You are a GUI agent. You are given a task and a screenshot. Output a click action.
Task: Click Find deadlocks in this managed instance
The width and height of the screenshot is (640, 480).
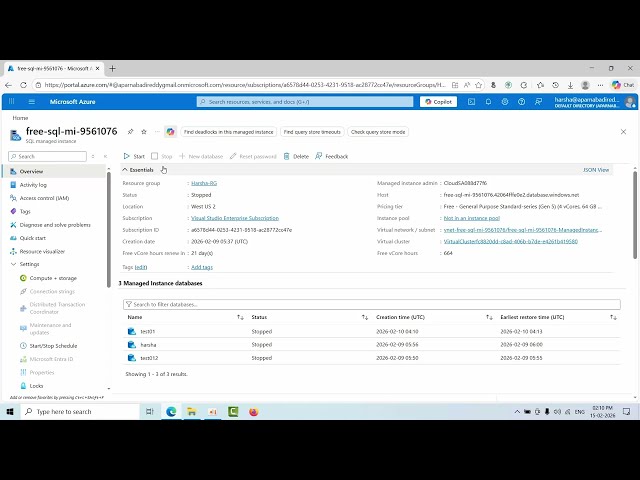click(x=229, y=132)
